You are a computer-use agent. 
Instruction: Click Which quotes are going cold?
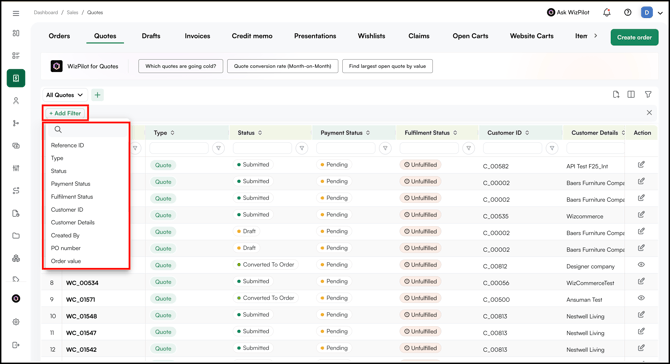(181, 66)
